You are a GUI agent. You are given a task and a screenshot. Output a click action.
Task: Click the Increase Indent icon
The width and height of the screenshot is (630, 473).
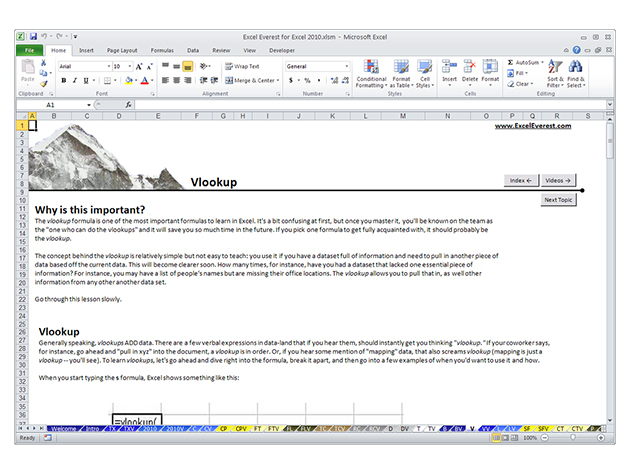coord(214,80)
